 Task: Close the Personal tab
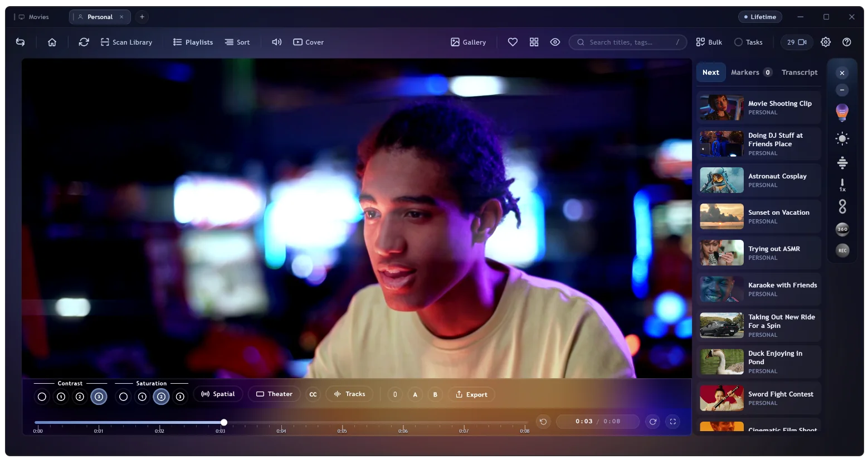pos(121,17)
